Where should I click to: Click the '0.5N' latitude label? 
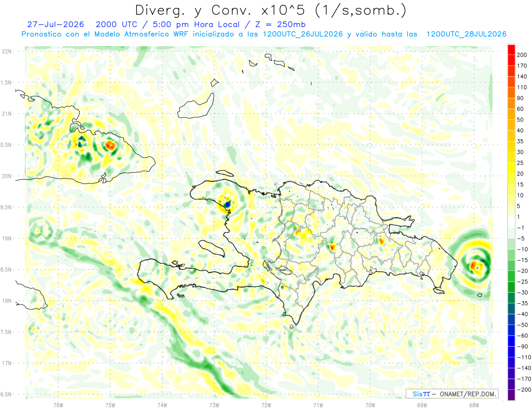click(7, 145)
